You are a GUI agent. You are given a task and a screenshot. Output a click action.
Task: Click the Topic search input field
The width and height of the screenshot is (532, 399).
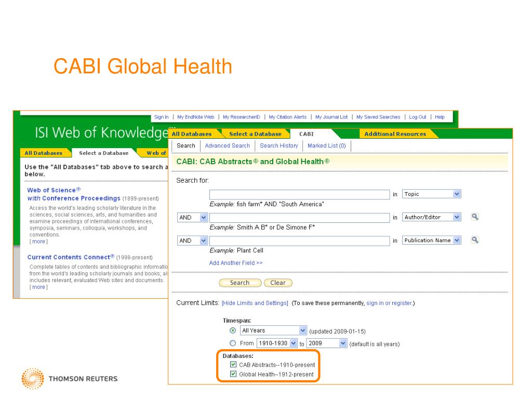click(300, 194)
